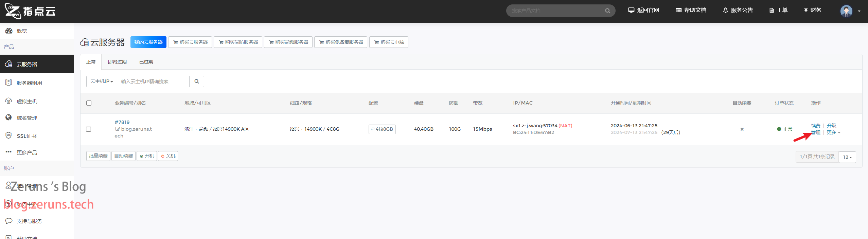868x239 pixels.
Task: Click the 服务器租用 sidebar icon
Action: coord(9,82)
